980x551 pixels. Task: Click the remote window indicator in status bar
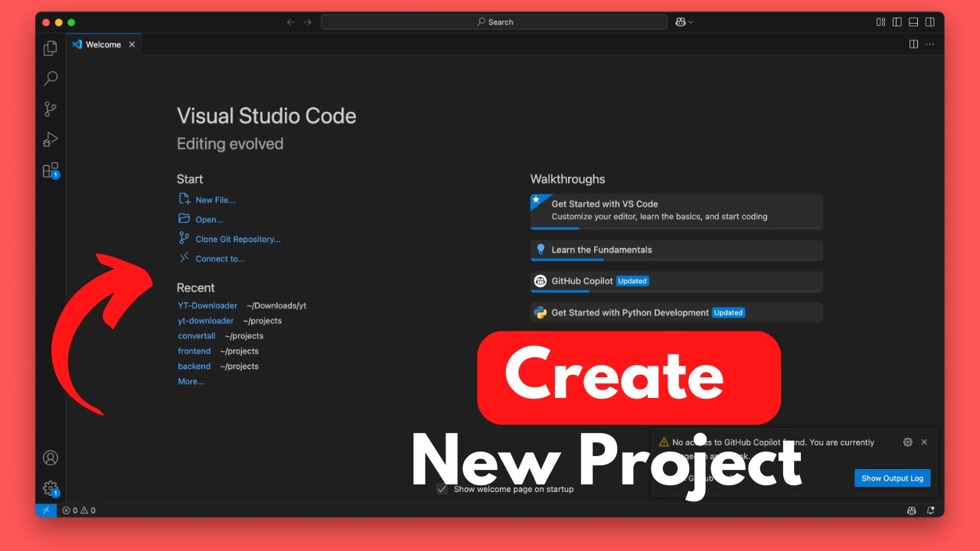(46, 510)
